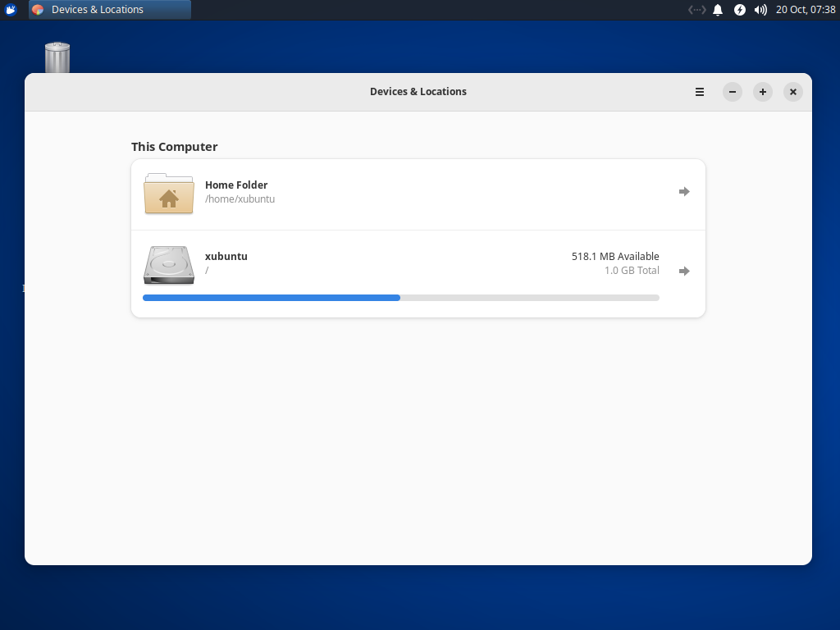Maximize the window using the plus button
The height and width of the screenshot is (630, 840).
762,92
